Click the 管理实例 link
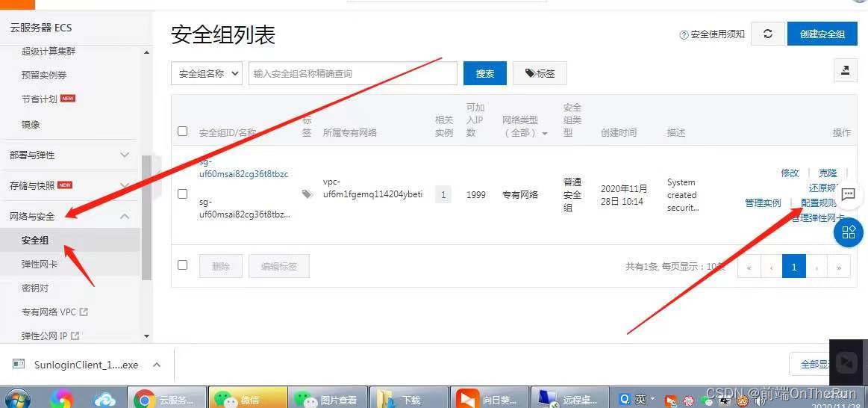Screen dimensions: 868x408 [763, 203]
